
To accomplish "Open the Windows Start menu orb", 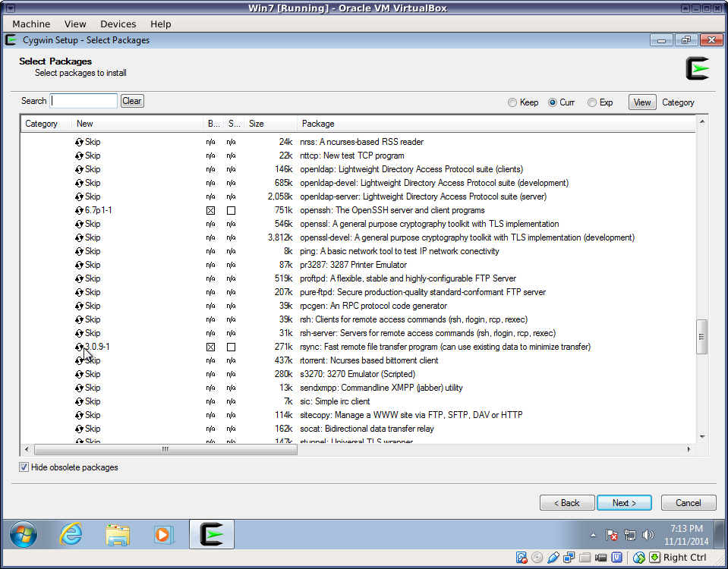I will [x=24, y=534].
